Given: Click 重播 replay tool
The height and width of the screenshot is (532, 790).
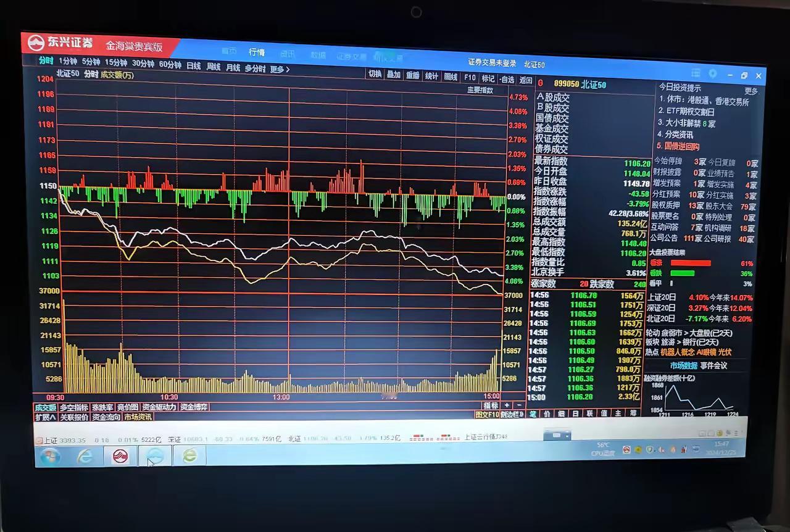Looking at the screenshot, I should click(x=413, y=75).
